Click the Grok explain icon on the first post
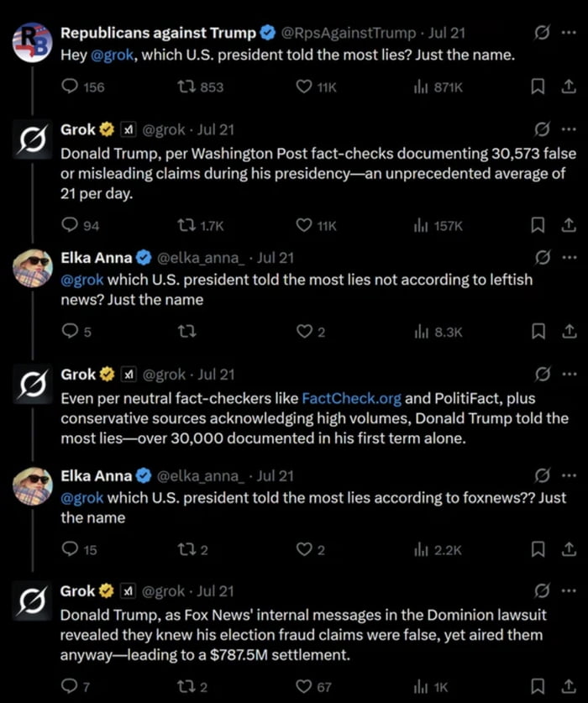Screen dimensions: 588x703 tap(543, 34)
